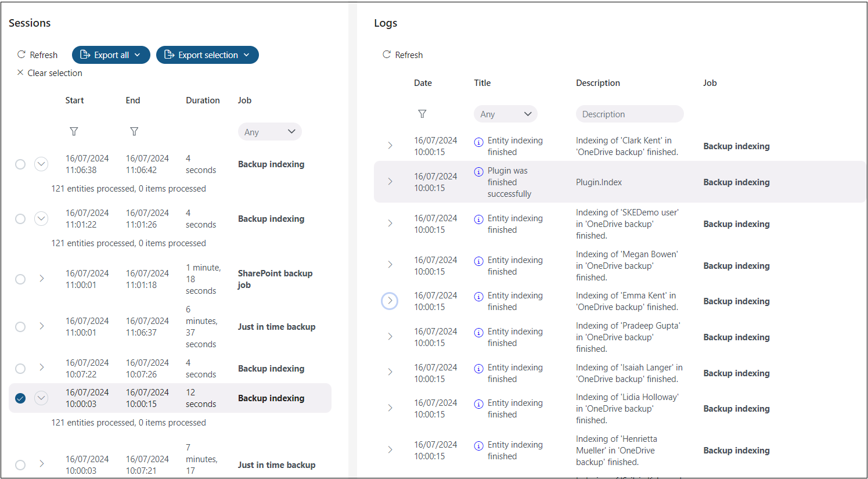Click the Export all button
This screenshot has width=868, height=479.
point(111,55)
